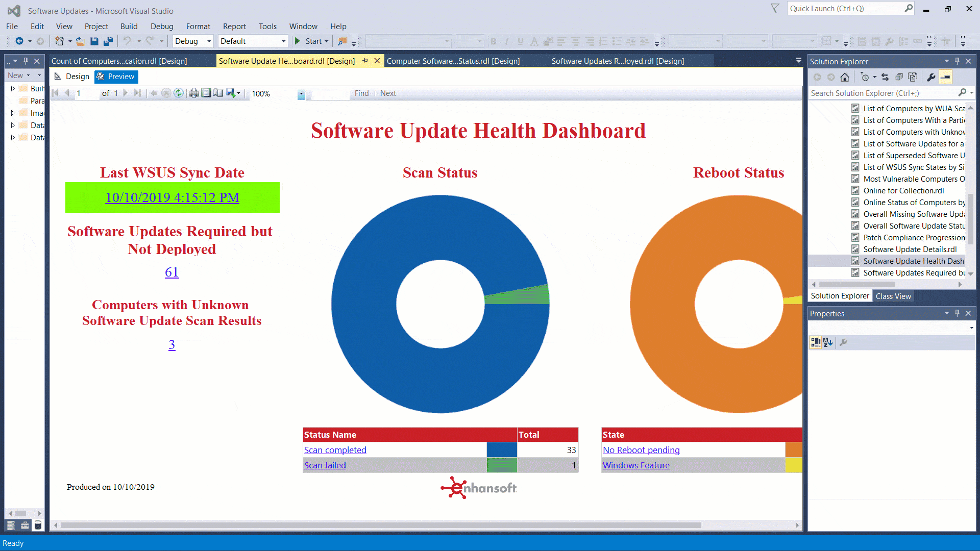This screenshot has height=551, width=980.
Task: Open the Report menu
Action: pyautogui.click(x=234, y=27)
